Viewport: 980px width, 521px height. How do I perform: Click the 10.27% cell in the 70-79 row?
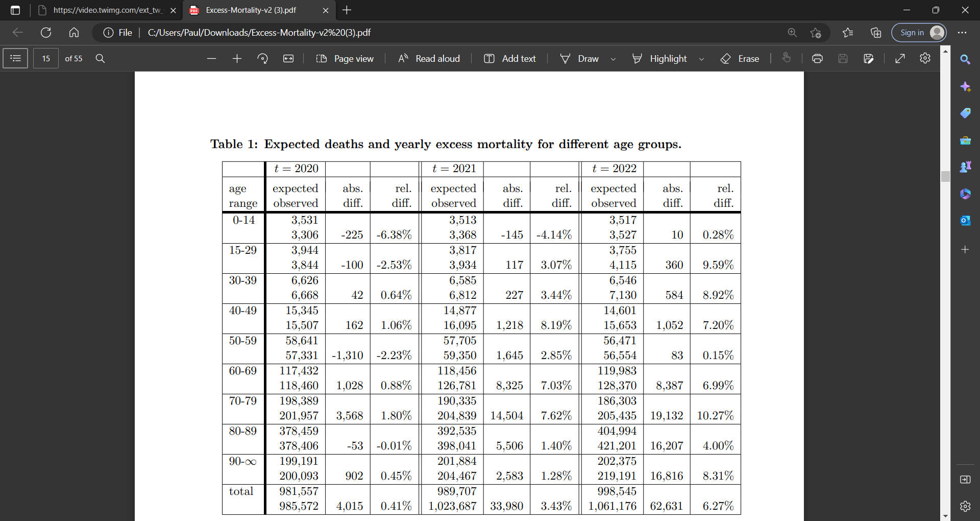tap(715, 416)
